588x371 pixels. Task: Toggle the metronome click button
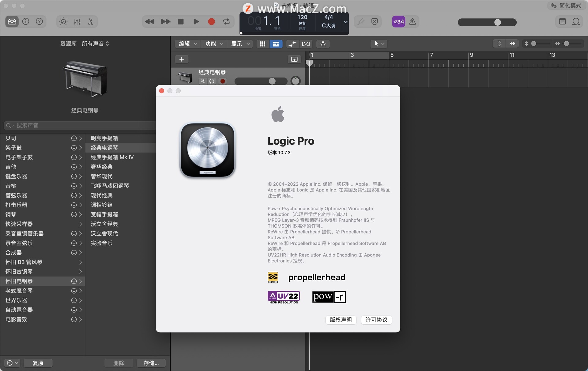click(x=413, y=22)
